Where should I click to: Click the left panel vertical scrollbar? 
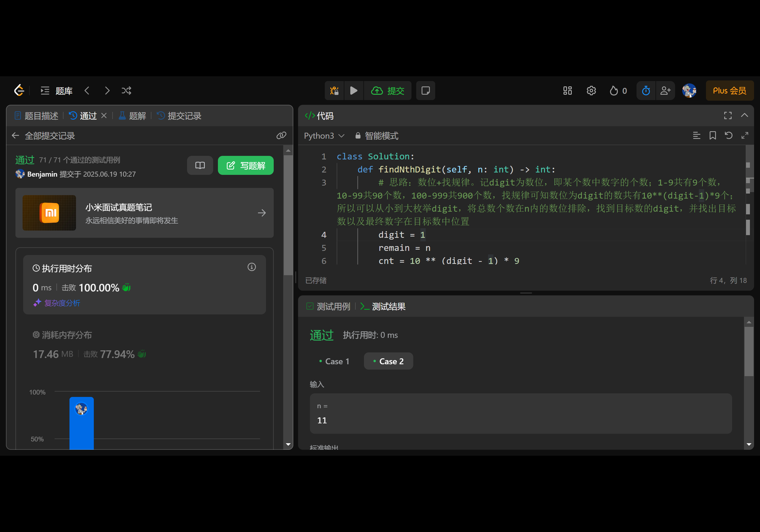click(288, 215)
